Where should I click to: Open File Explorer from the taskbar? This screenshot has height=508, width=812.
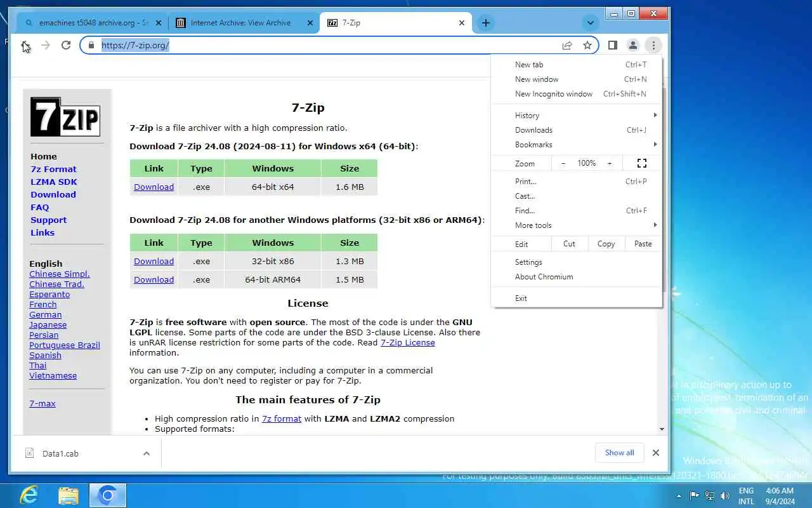point(68,495)
